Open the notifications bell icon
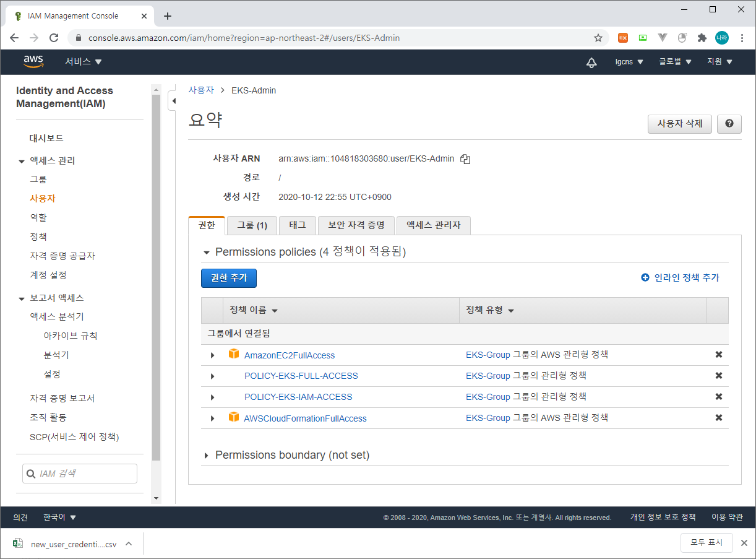This screenshot has height=559, width=756. pyautogui.click(x=591, y=62)
